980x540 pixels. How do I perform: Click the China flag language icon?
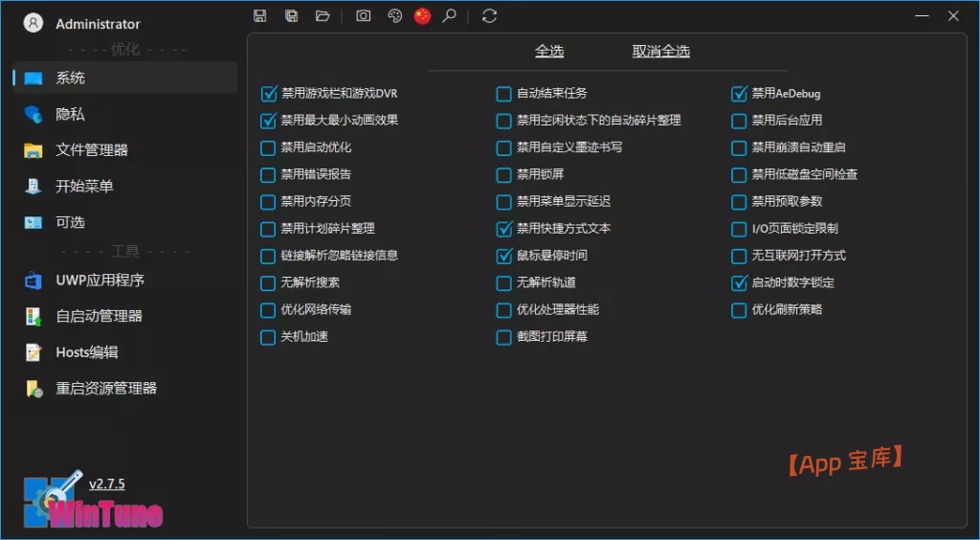point(422,16)
